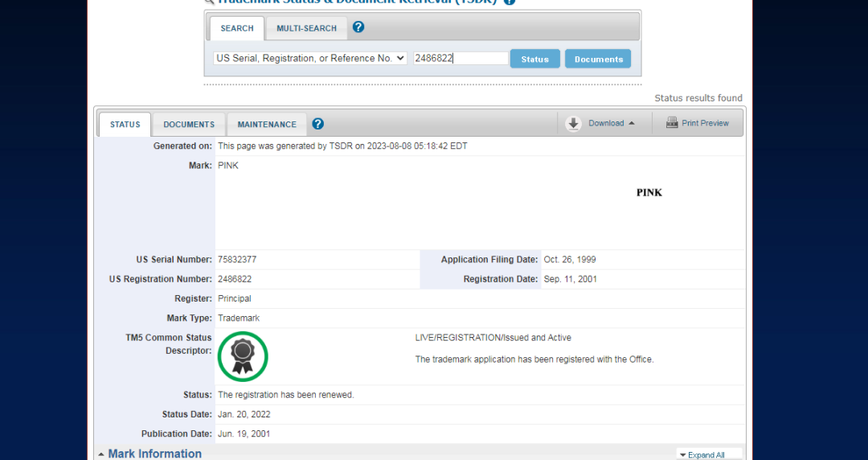The width and height of the screenshot is (868, 460).
Task: Click the generated-on timestamp text
Action: (x=342, y=146)
